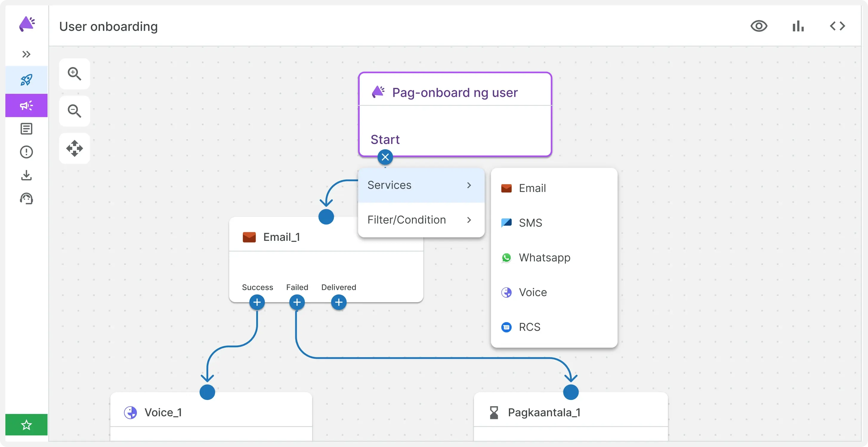Toggle the preview eye icon
This screenshot has height=447, width=868.
pos(759,26)
